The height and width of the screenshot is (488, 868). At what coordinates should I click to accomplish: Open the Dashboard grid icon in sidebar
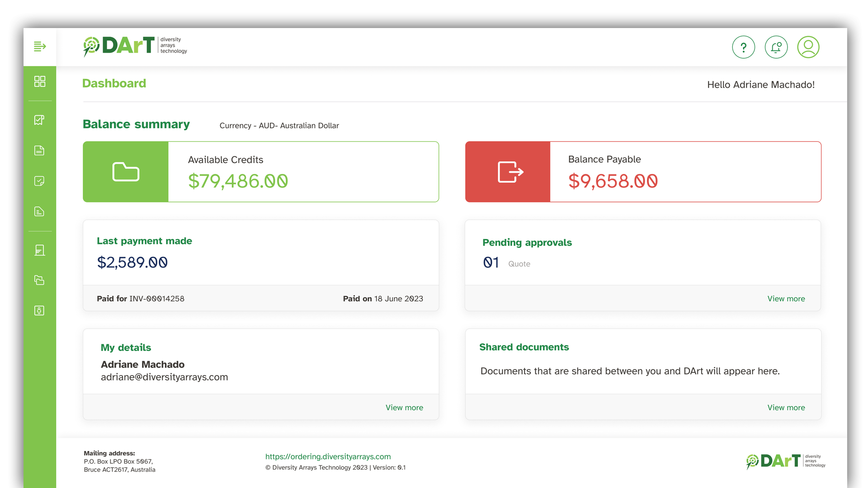[x=40, y=81]
